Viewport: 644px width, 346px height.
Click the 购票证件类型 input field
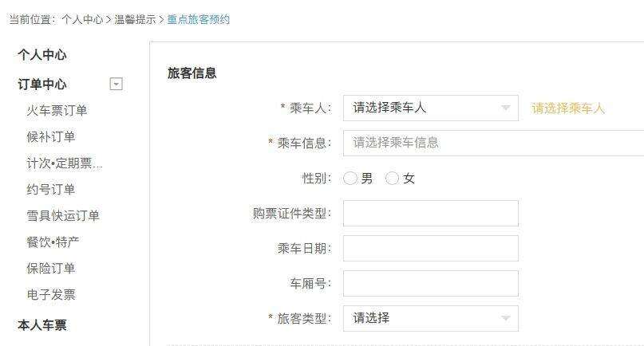click(x=430, y=214)
